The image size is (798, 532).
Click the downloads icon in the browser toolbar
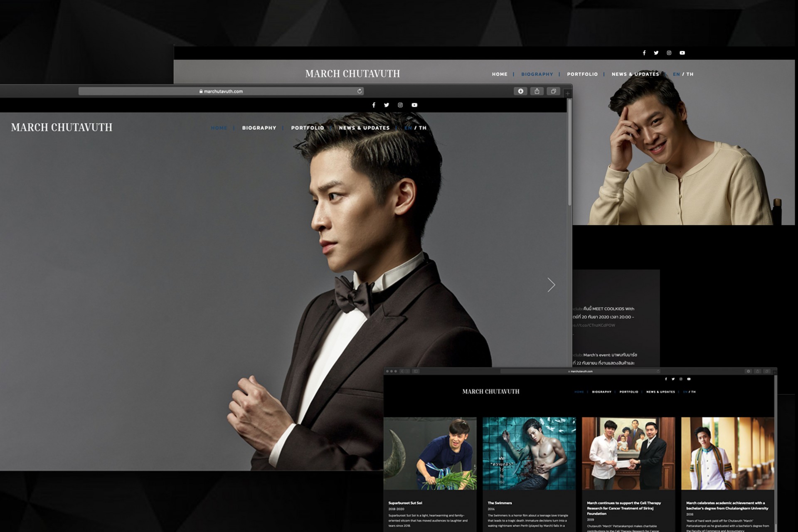[521, 91]
